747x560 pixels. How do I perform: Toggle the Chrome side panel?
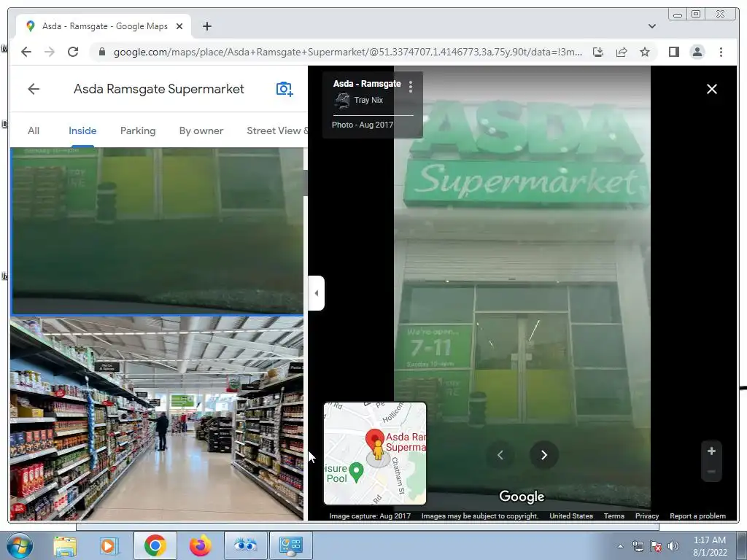click(673, 52)
